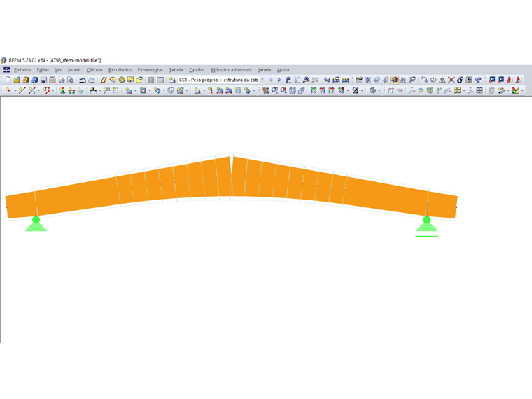The image size is (532, 399).
Task: Click the next load case arrow
Action: click(x=279, y=80)
